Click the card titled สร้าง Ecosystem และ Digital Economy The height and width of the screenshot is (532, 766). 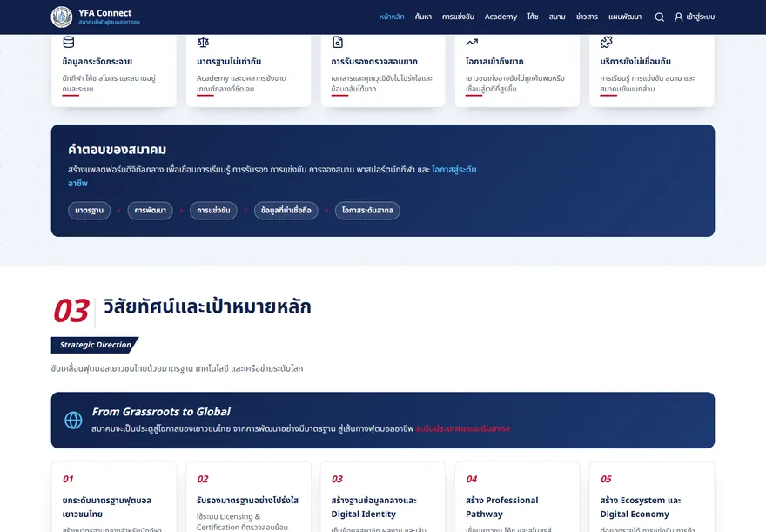coord(652,497)
